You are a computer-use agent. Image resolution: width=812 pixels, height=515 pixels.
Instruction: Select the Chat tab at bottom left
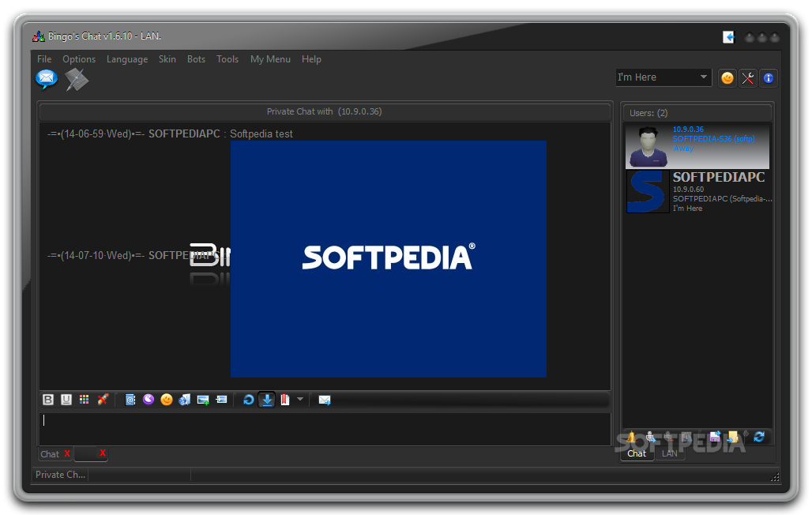click(51, 454)
